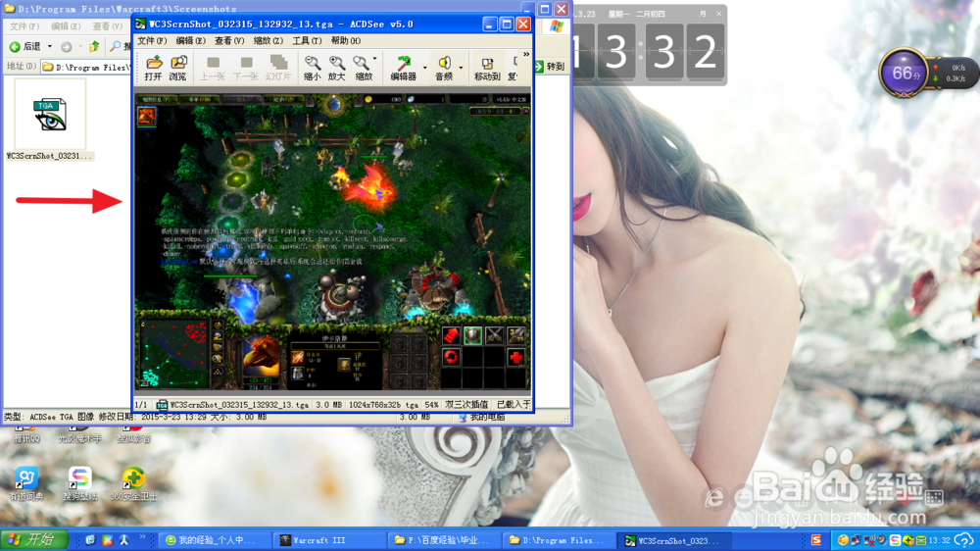Click the 66分 score widget ball

pyautogui.click(x=904, y=74)
